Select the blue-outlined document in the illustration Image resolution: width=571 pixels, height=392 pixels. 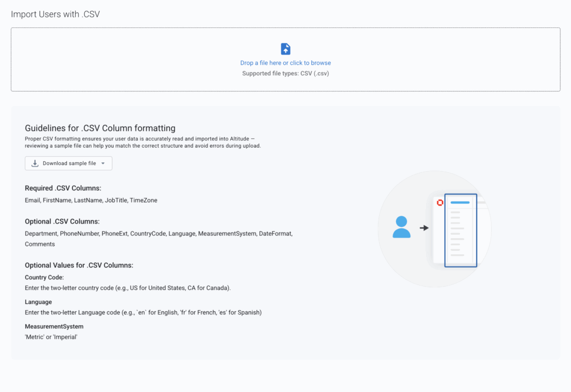click(461, 230)
